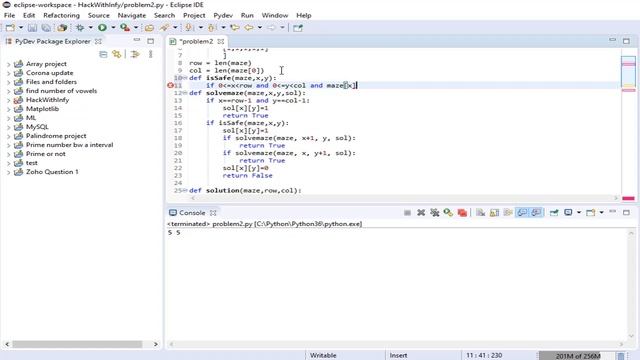Toggle Show Console on standard output
Image resolution: width=640 pixels, height=360 pixels.
(x=522, y=213)
